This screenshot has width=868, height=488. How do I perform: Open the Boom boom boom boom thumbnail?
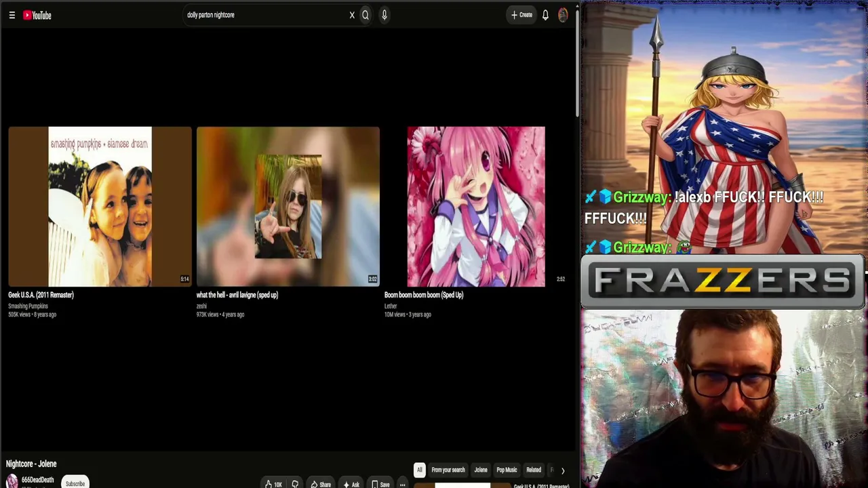click(476, 206)
